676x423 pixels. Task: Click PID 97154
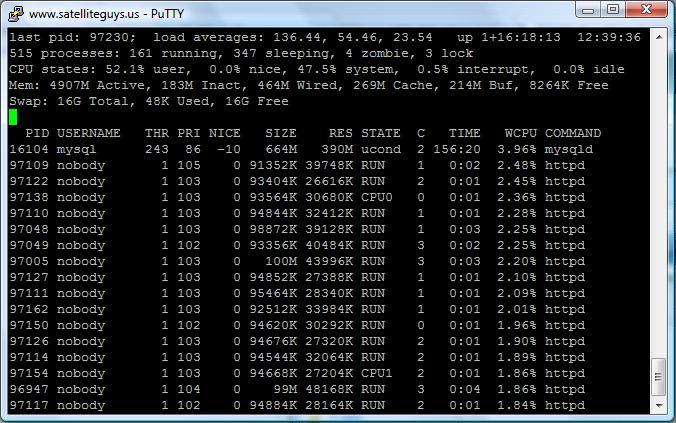pos(29,373)
